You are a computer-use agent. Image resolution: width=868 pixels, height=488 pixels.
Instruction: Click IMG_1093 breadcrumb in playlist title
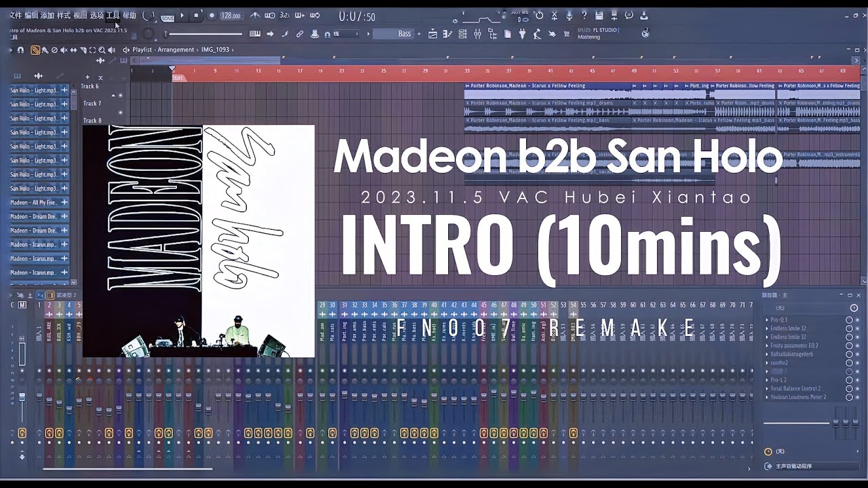pyautogui.click(x=215, y=49)
